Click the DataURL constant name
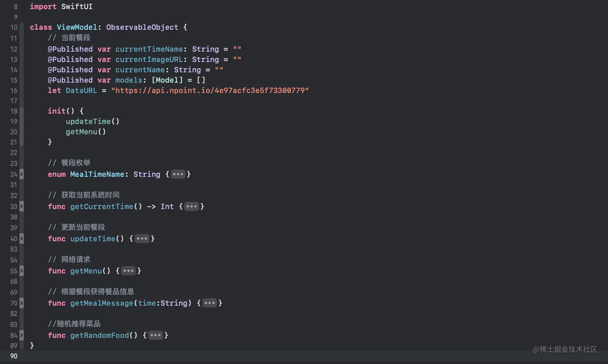Image resolution: width=608 pixels, height=364 pixels. click(81, 90)
